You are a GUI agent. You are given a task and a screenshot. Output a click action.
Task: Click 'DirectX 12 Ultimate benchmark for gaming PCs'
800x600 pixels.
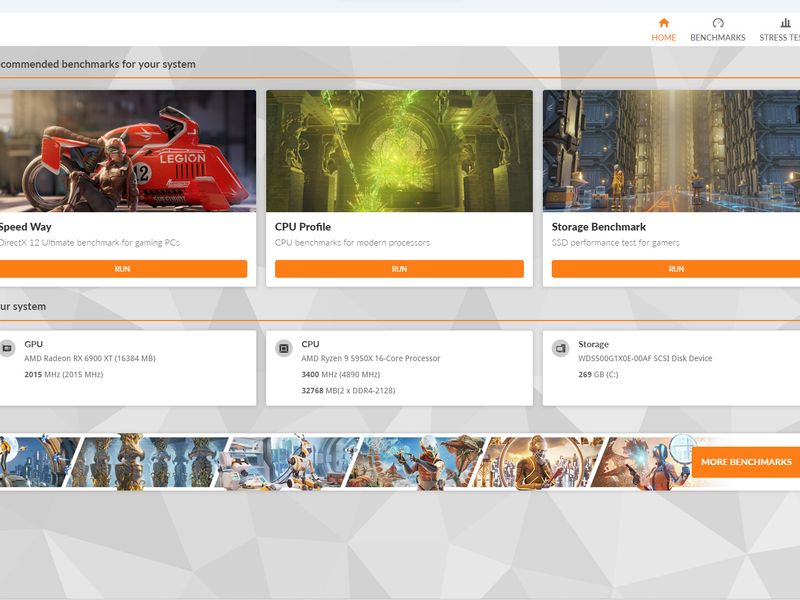point(89,243)
